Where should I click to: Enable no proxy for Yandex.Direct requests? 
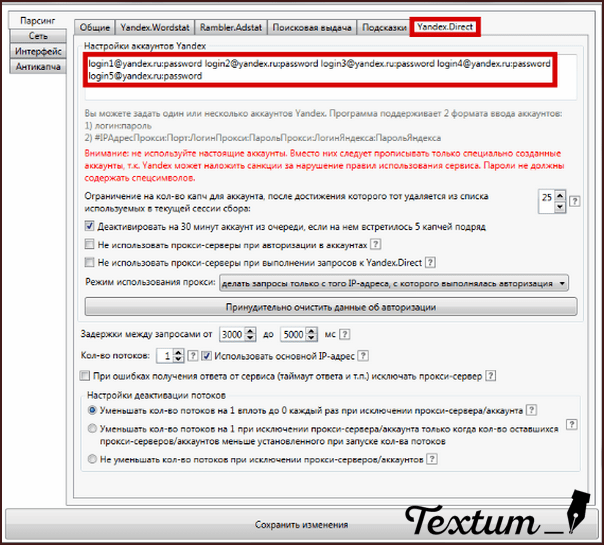(89, 263)
